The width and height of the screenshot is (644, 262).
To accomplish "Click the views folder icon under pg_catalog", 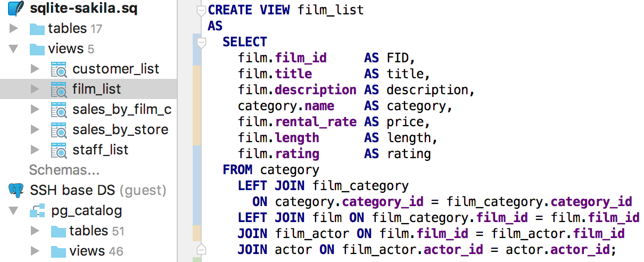I will point(58,251).
